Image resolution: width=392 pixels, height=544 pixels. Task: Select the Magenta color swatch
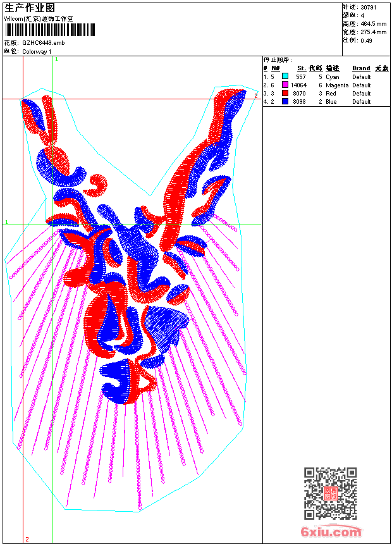point(285,85)
